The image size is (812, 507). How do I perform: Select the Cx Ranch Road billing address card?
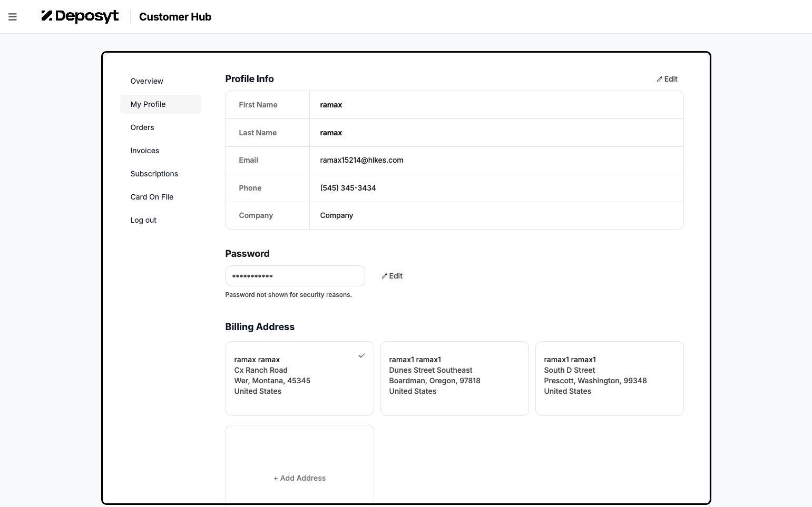300,379
